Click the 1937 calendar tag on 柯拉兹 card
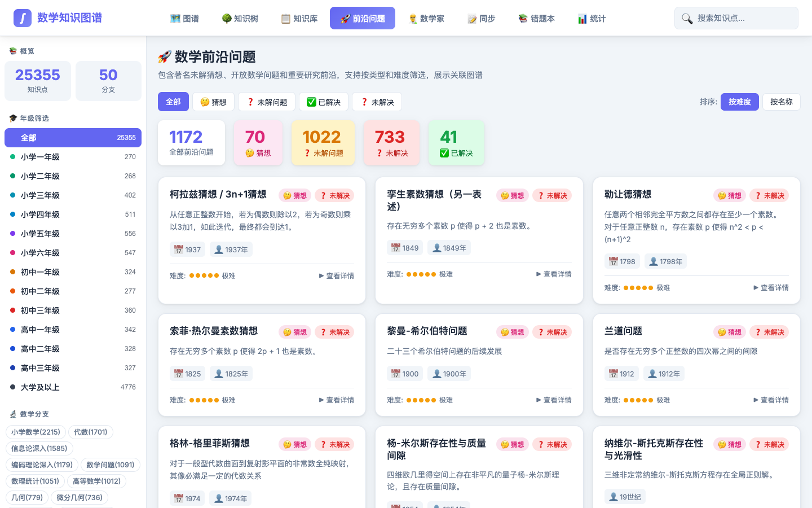812x508 pixels. point(188,249)
